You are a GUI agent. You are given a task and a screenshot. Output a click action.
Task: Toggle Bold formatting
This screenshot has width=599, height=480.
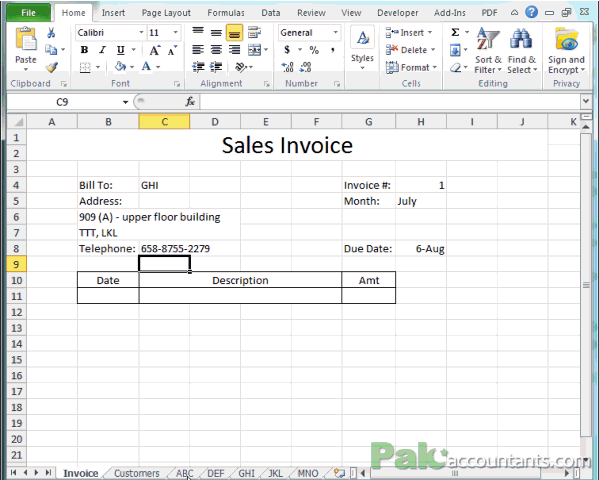84,50
